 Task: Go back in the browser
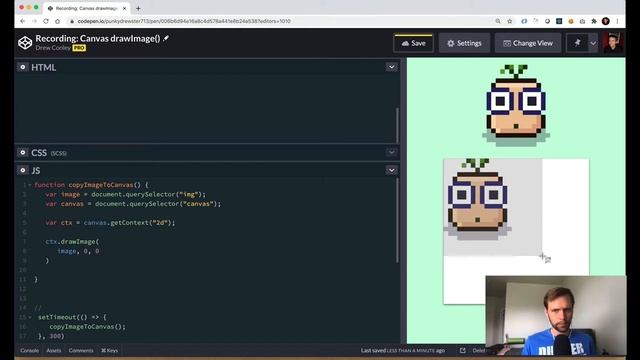click(x=22, y=21)
